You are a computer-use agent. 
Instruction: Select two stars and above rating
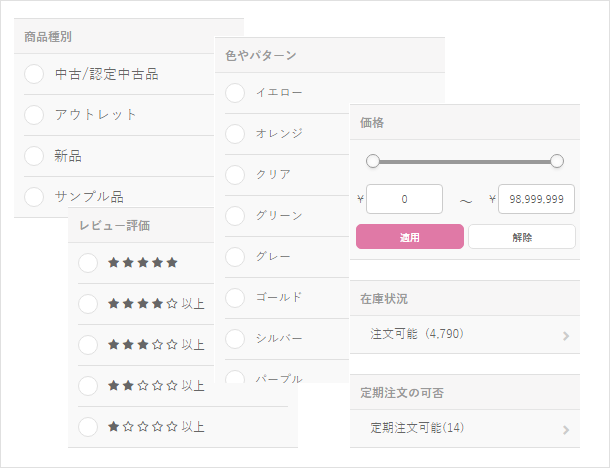coord(88,386)
